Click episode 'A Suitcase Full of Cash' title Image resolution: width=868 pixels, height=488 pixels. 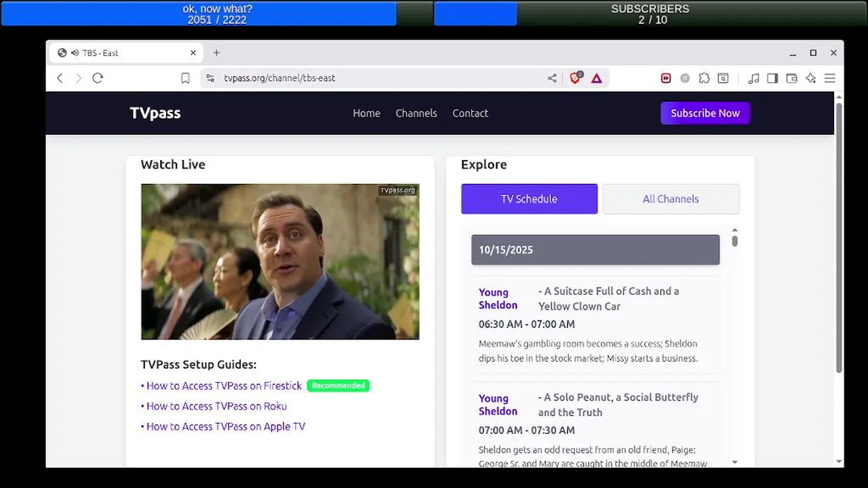point(608,299)
